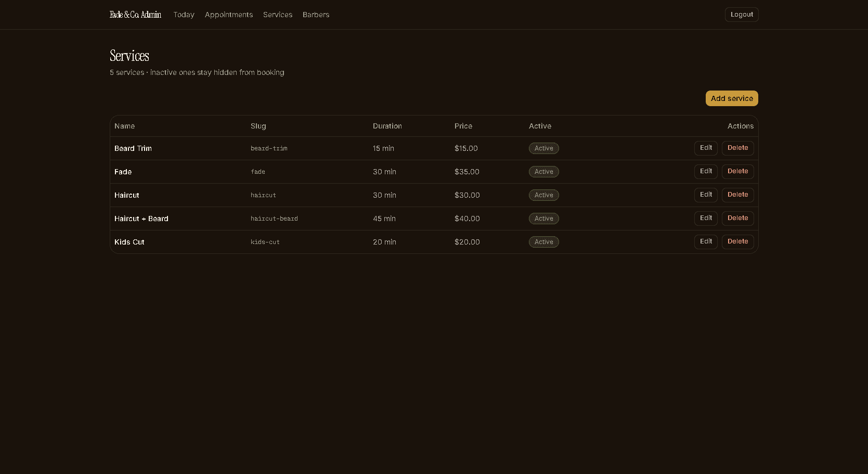Viewport: 868px width, 474px height.
Task: Delete the Kids Cut service
Action: click(x=737, y=241)
